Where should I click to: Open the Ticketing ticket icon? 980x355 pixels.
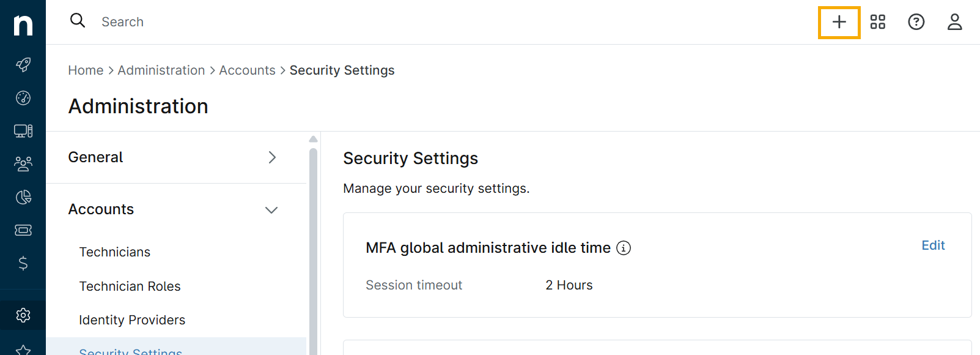(23, 230)
